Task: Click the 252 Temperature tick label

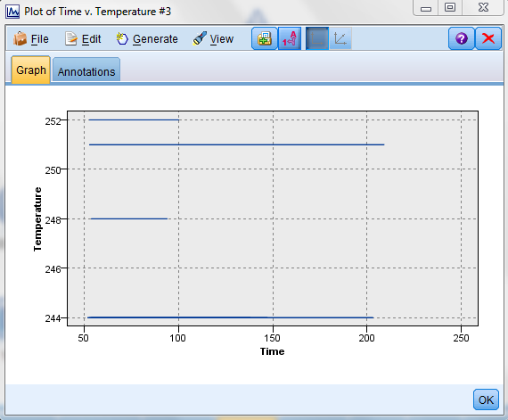Action: coord(53,121)
